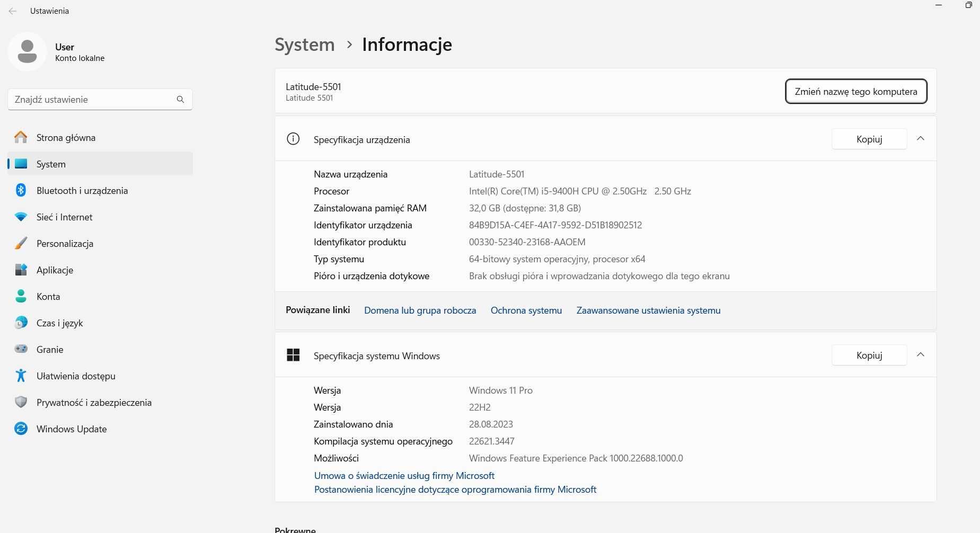Click System in the breadcrumb header
This screenshot has width=980, height=533.
pyautogui.click(x=305, y=45)
